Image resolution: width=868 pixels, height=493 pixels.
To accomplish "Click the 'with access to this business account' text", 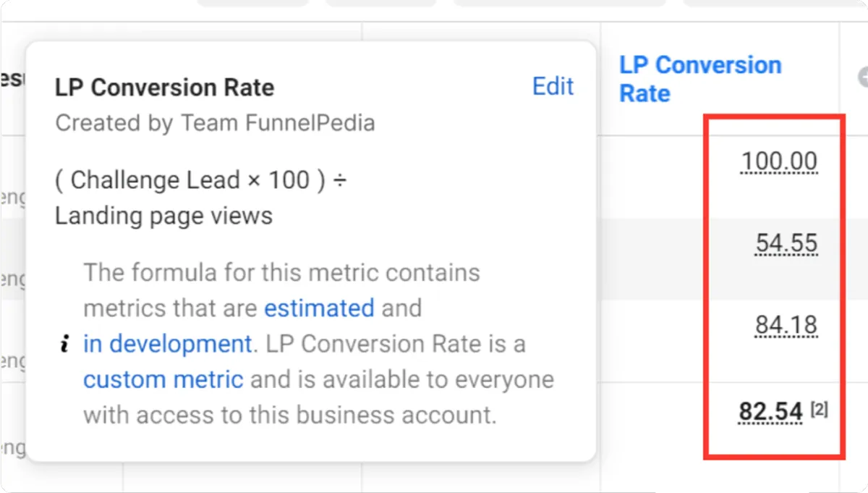I will coord(289,415).
